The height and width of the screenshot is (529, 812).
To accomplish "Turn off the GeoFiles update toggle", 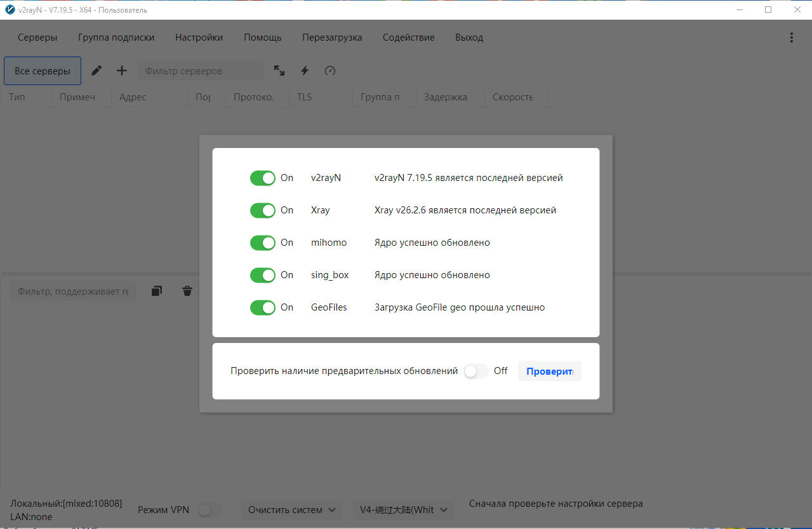I will (x=262, y=307).
